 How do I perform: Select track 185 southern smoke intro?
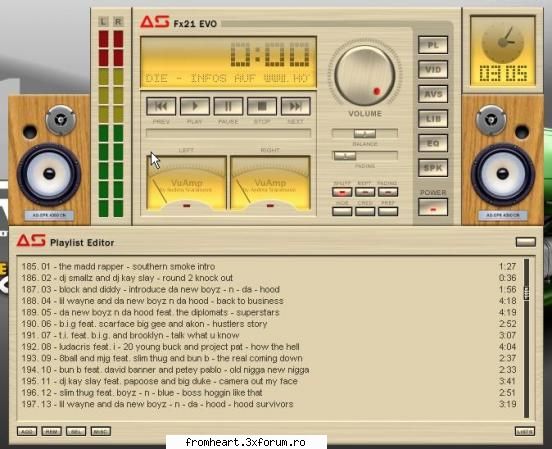(x=269, y=267)
